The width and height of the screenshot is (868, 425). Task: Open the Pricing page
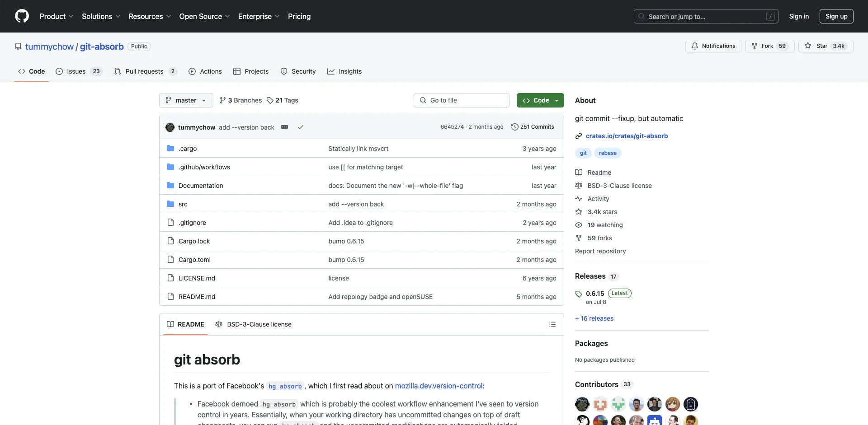coord(299,16)
